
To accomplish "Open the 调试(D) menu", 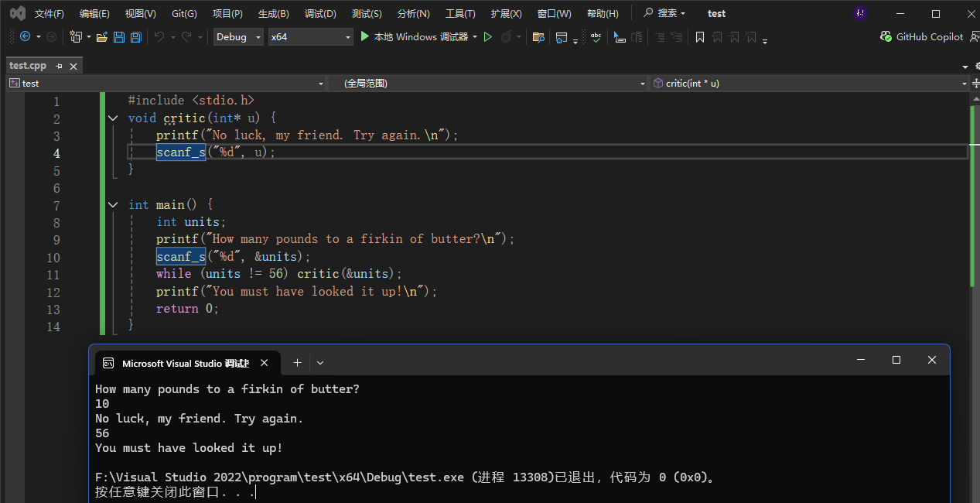I will 320,13.
